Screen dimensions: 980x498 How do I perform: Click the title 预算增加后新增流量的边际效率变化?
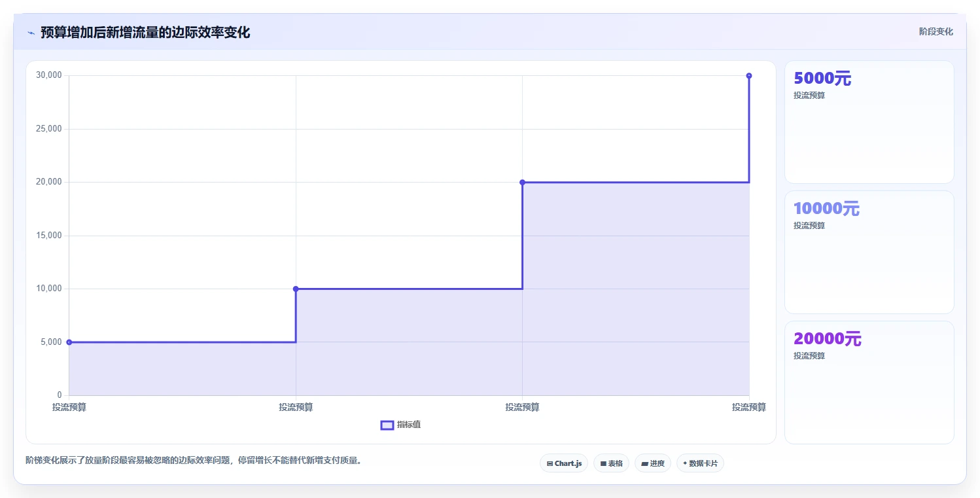coord(145,32)
